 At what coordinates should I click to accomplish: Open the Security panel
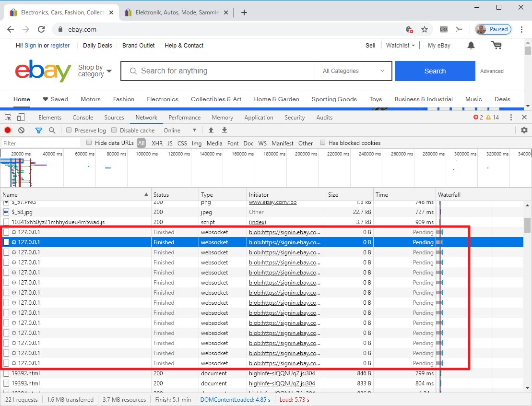click(295, 118)
